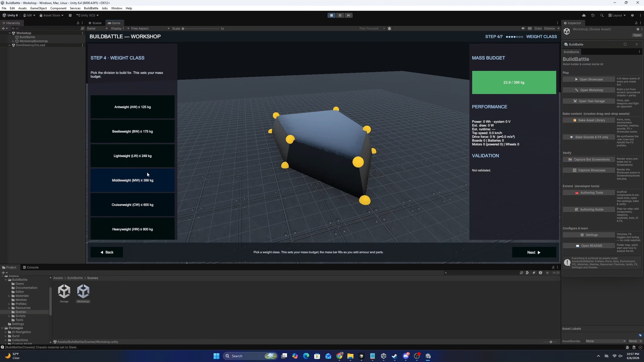Toggle the Game view shortcuts keyboard icon

tap(530, 28)
